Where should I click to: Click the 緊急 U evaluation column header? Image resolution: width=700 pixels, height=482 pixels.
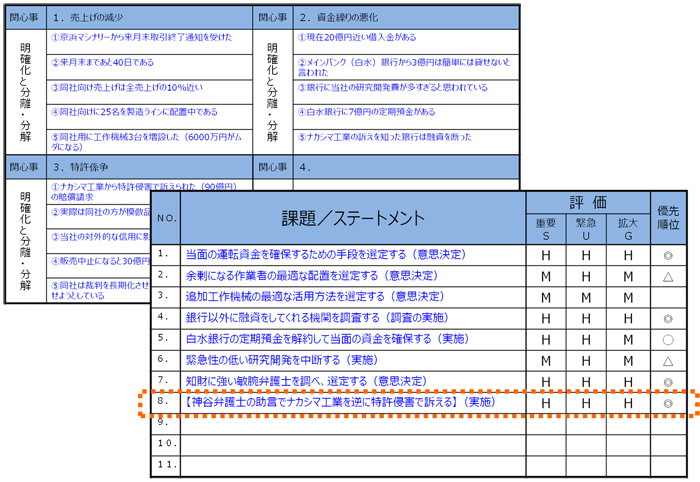[588, 229]
